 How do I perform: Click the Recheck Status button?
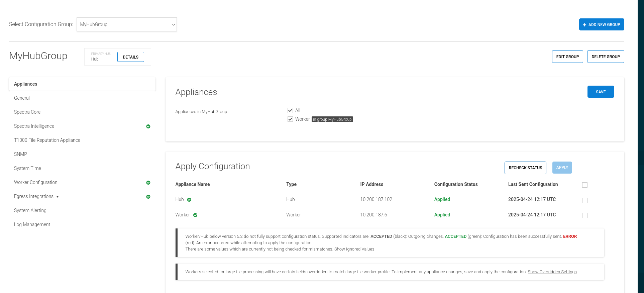(x=525, y=168)
